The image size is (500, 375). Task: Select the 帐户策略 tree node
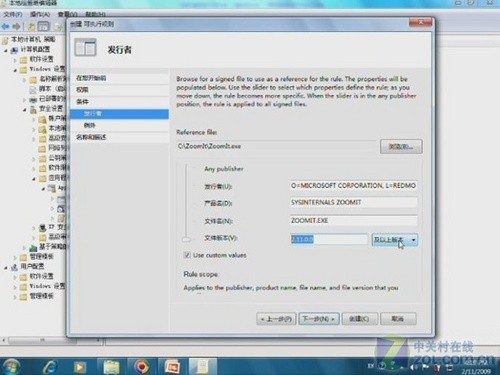tap(57, 119)
